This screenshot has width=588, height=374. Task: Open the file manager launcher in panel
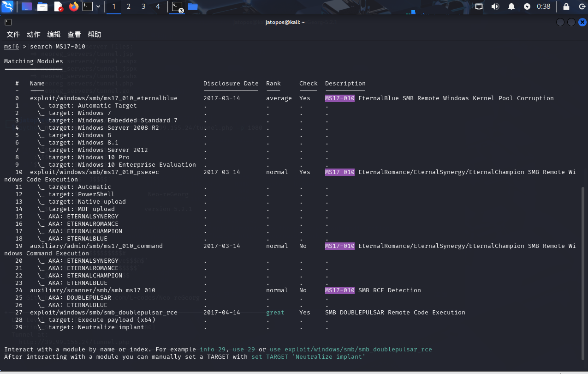[x=42, y=6]
